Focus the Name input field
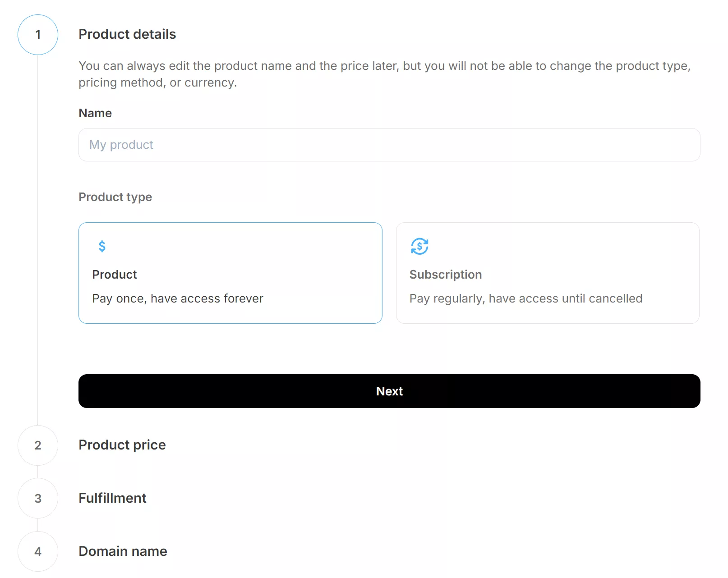 click(x=389, y=145)
